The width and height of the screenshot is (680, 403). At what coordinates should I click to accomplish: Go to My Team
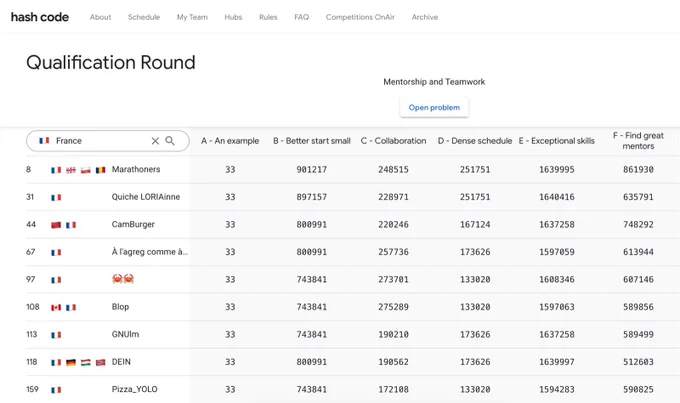[x=192, y=17]
